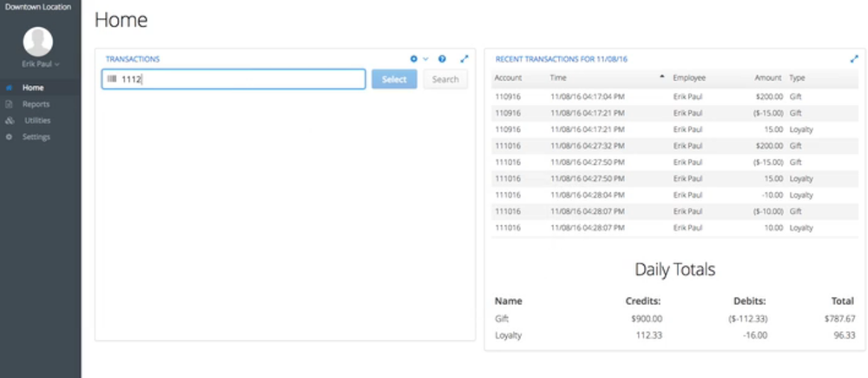
Task: Click the -10.00 amount cell
Action: 772,196
